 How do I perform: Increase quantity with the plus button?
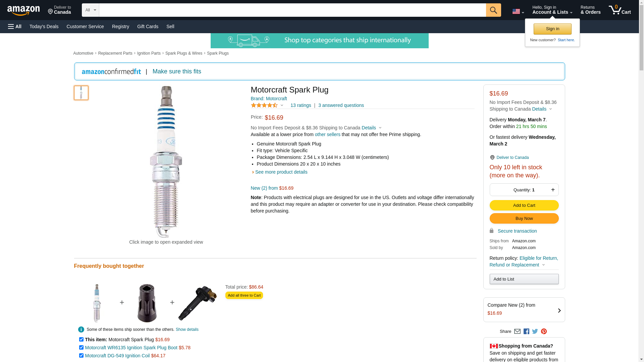point(553,190)
